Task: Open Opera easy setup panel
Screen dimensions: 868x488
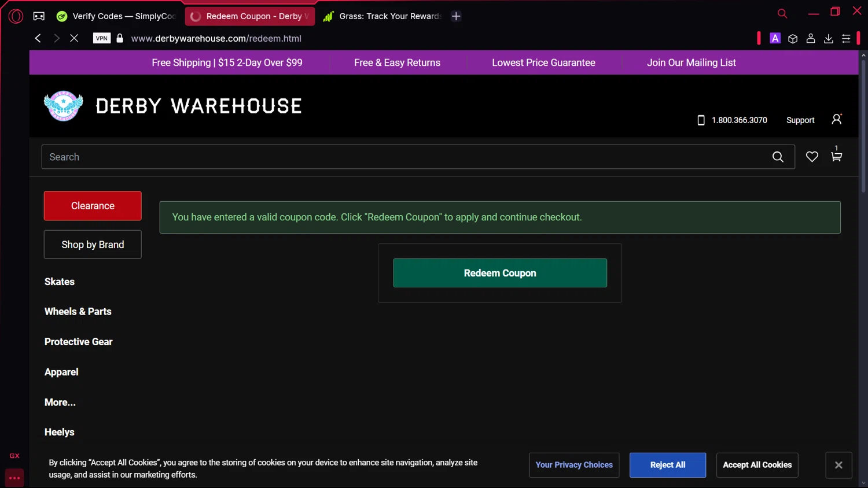Action: coord(846,38)
